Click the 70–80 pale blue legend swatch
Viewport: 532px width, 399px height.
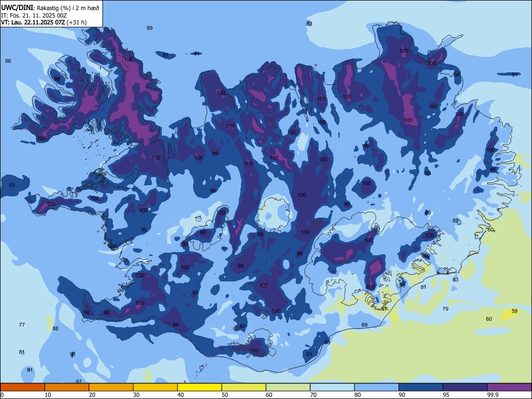click(332, 387)
